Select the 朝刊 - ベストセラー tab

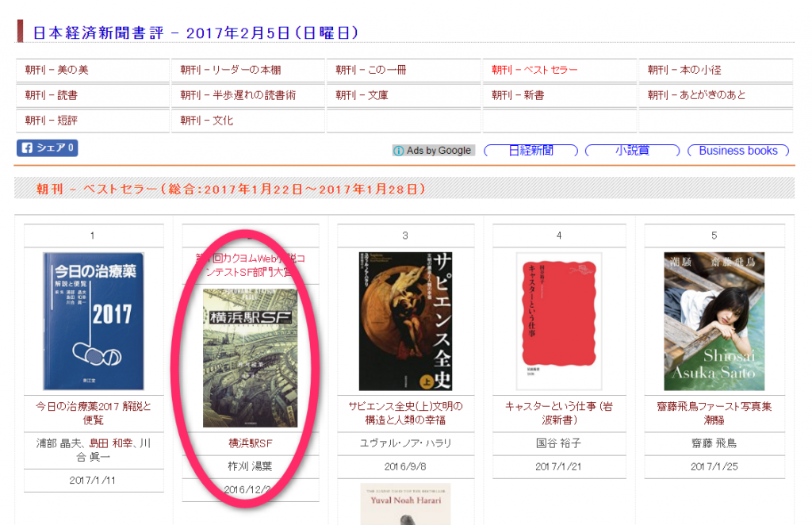[x=534, y=70]
